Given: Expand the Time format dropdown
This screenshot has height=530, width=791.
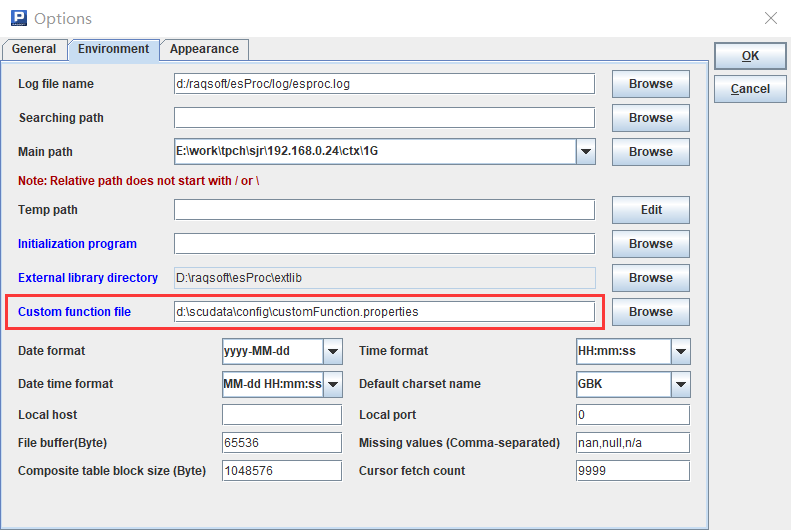Looking at the screenshot, I should [x=680, y=351].
